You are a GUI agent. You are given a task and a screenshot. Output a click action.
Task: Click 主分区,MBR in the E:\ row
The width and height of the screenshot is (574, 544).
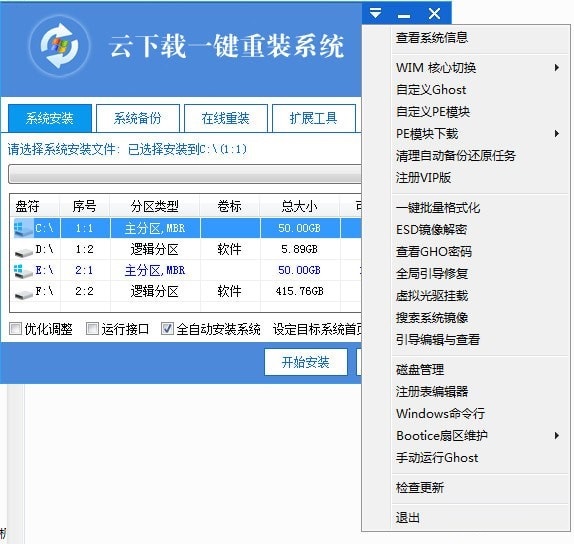[155, 270]
